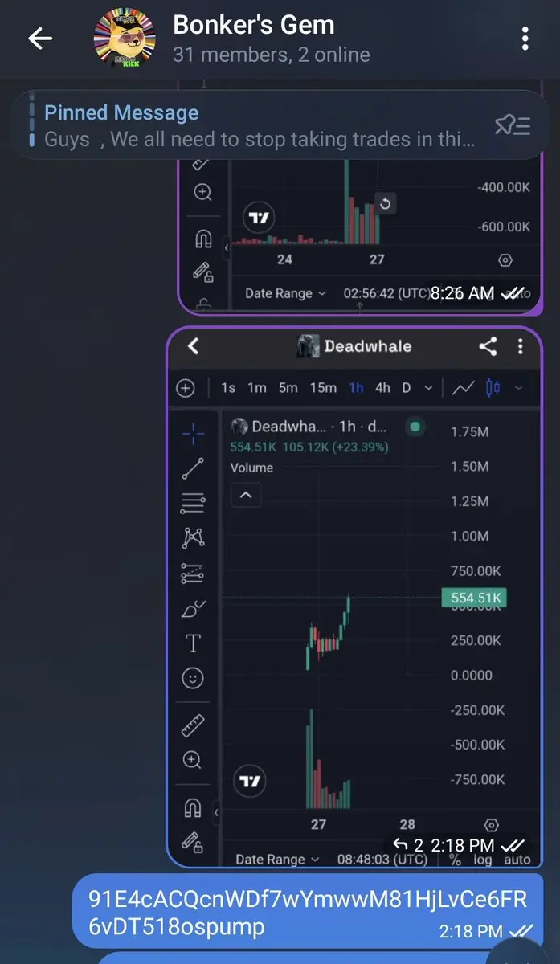Open Date Range dropdown in upper chart

[286, 293]
